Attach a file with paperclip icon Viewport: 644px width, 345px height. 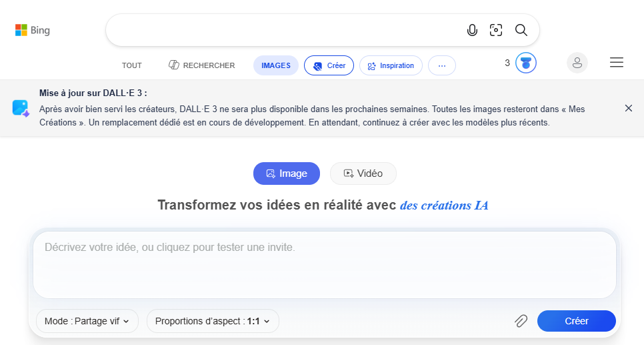[x=521, y=321]
